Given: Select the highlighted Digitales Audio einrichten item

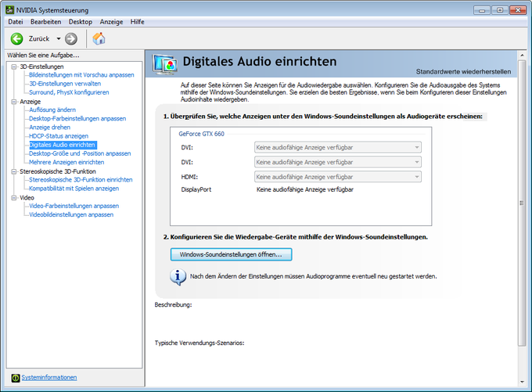Looking at the screenshot, I should tap(63, 145).
